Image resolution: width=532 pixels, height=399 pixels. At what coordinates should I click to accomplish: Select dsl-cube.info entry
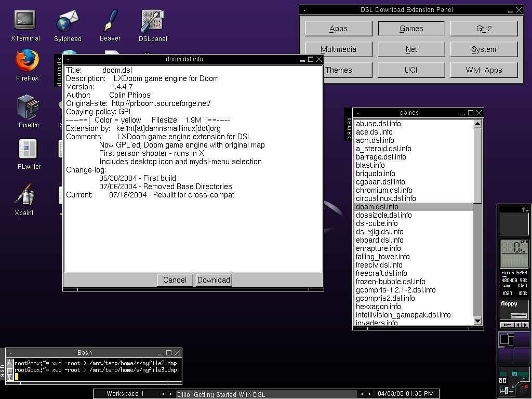(x=413, y=223)
